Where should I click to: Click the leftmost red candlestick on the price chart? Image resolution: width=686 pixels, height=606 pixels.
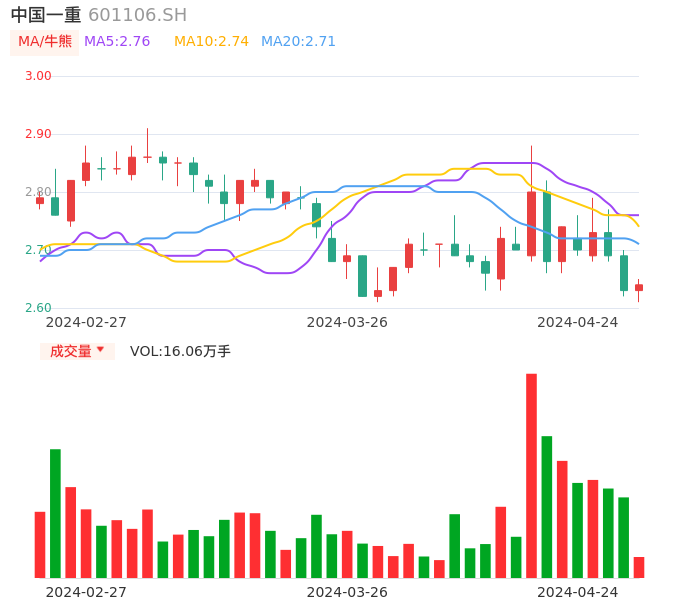(40, 200)
